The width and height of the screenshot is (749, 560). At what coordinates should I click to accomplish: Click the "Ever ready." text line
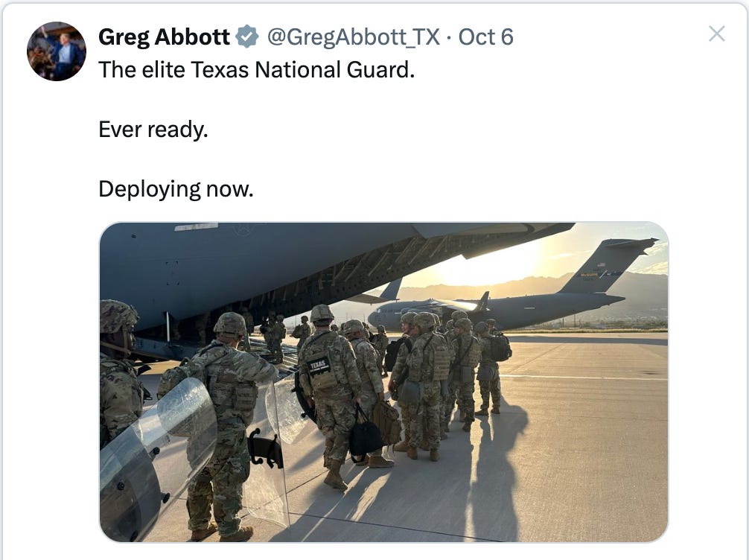153,130
